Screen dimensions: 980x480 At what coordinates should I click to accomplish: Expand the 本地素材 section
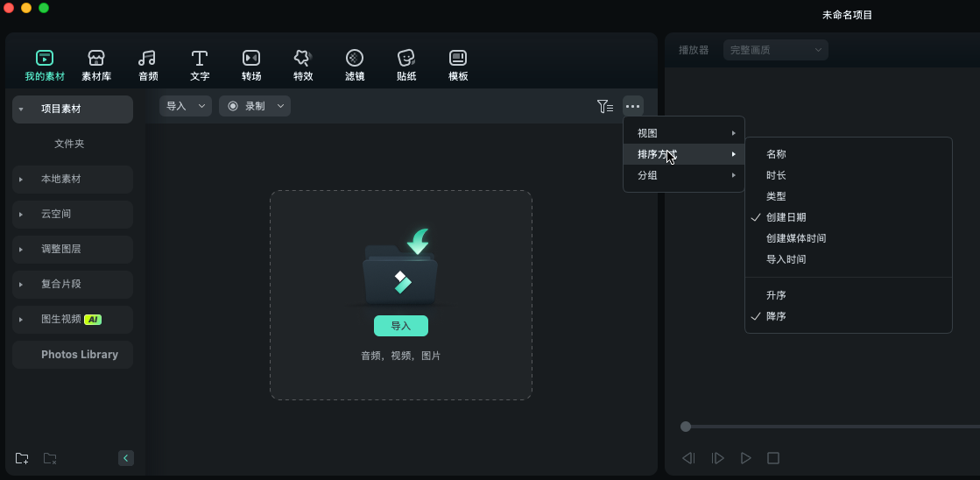pyautogui.click(x=21, y=180)
